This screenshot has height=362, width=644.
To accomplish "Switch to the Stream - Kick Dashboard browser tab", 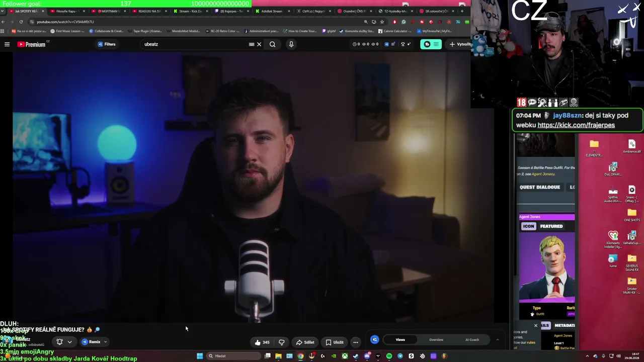I will tap(190, 11).
